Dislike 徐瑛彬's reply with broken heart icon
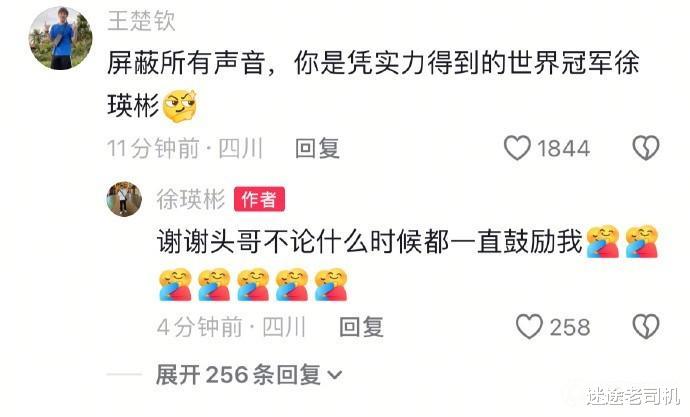Viewport: 690px width, 417px height. [646, 326]
